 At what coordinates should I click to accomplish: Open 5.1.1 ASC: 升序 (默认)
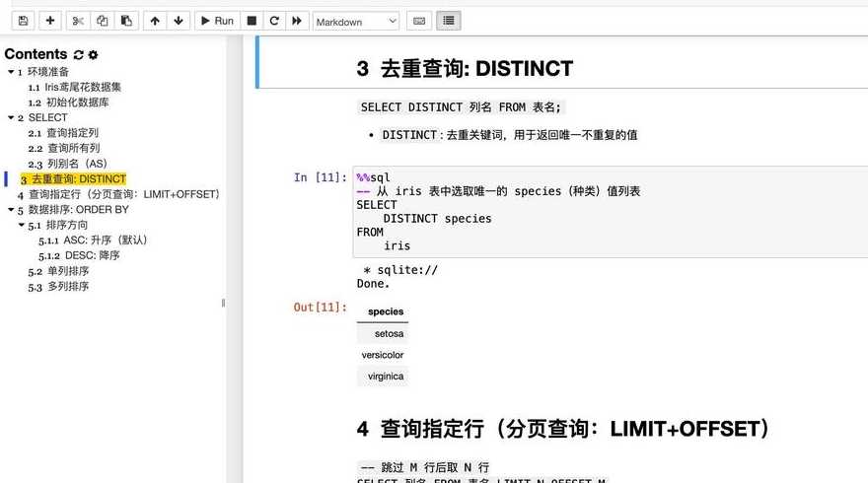click(93, 241)
